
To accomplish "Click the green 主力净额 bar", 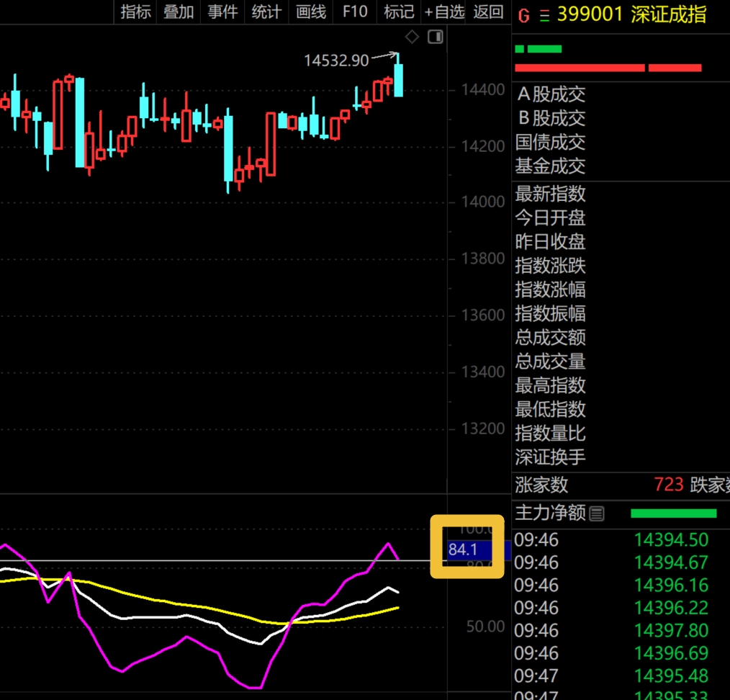I will click(673, 513).
